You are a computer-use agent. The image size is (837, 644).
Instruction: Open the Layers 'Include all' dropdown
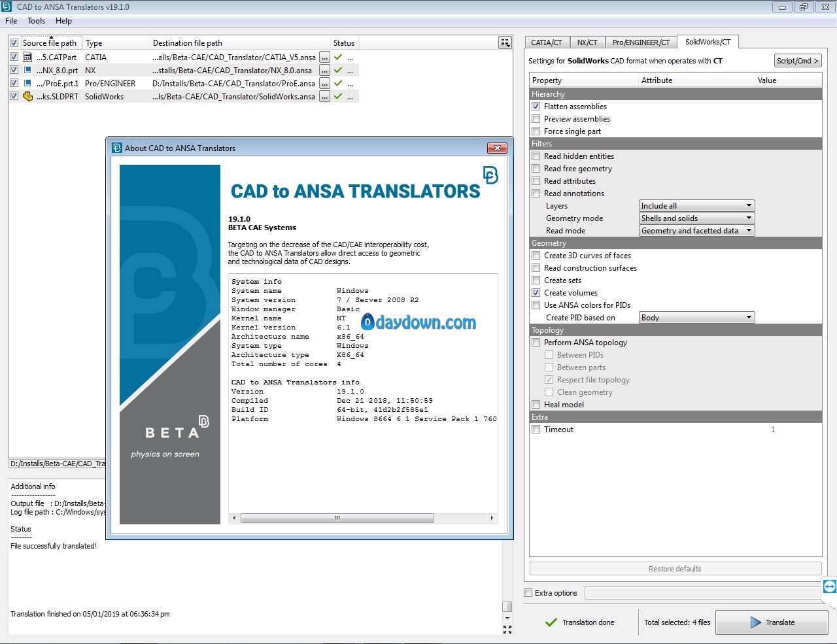click(697, 206)
